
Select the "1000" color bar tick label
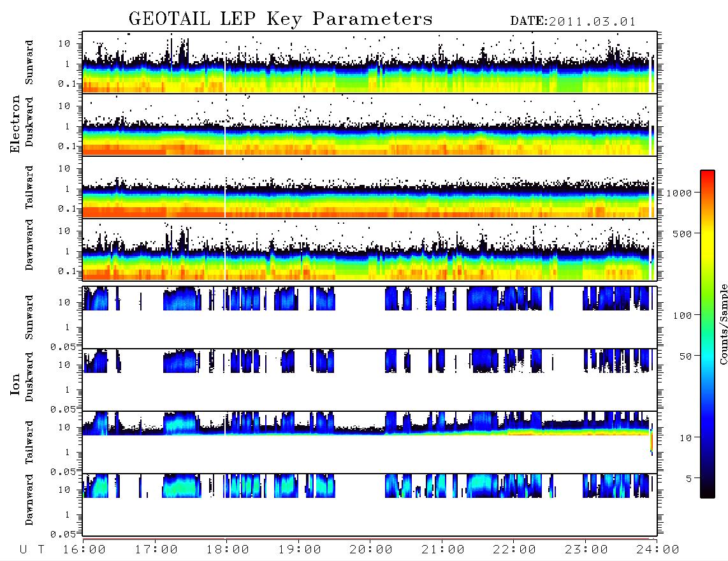point(680,193)
